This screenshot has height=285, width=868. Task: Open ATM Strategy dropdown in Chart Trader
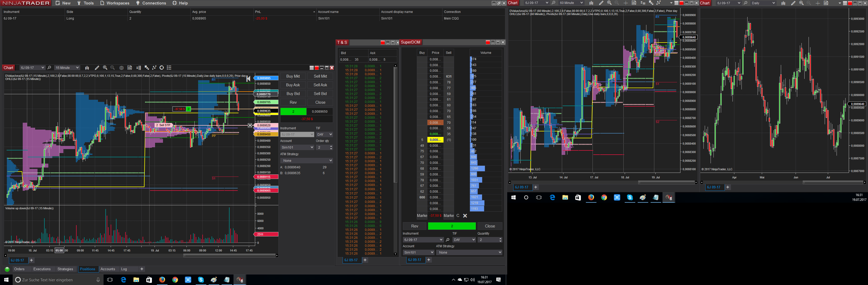[x=307, y=160]
